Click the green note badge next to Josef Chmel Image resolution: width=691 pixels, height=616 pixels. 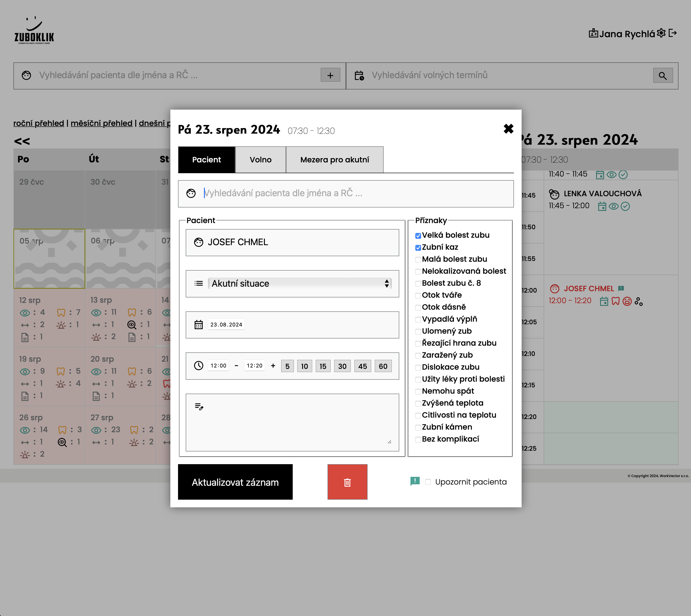(x=621, y=288)
